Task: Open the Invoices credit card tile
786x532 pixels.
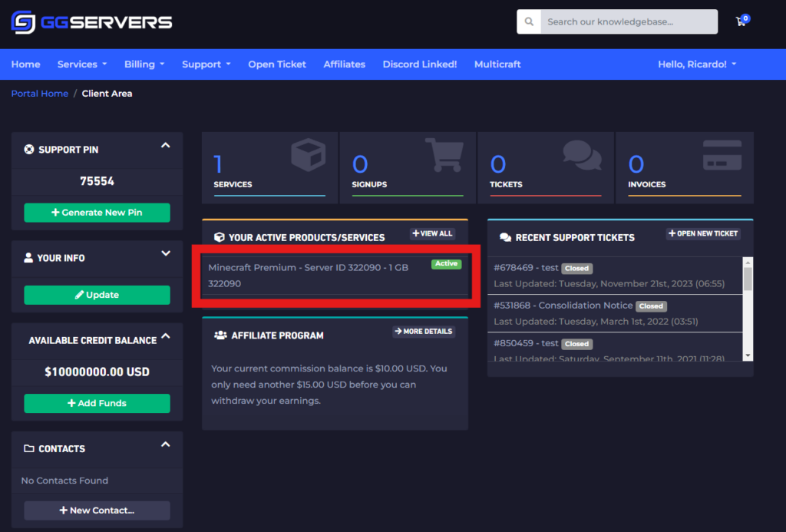Action: [684, 167]
